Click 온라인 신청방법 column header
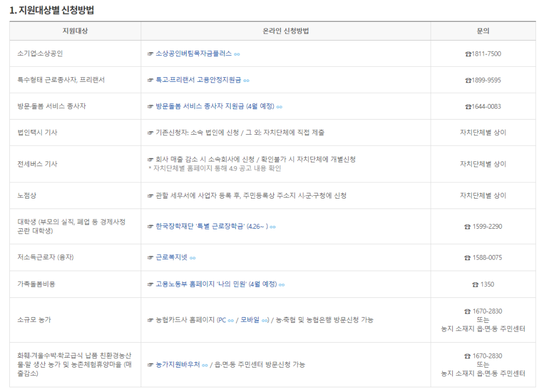Viewport: 544px width, 392px height. tap(286, 31)
